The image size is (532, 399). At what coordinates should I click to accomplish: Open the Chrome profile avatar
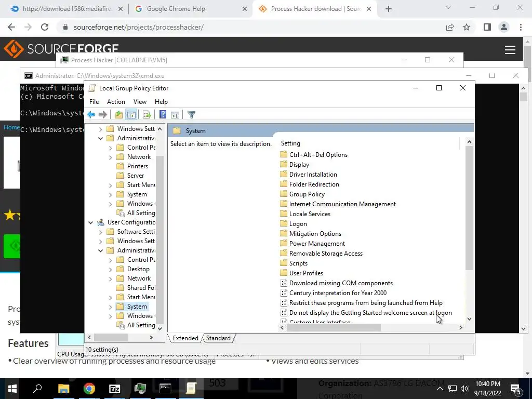coord(504,27)
